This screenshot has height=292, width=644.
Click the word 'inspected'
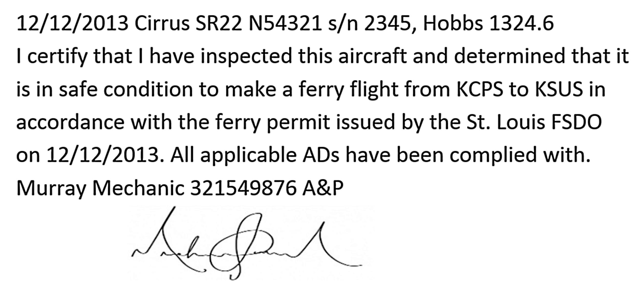coord(246,57)
